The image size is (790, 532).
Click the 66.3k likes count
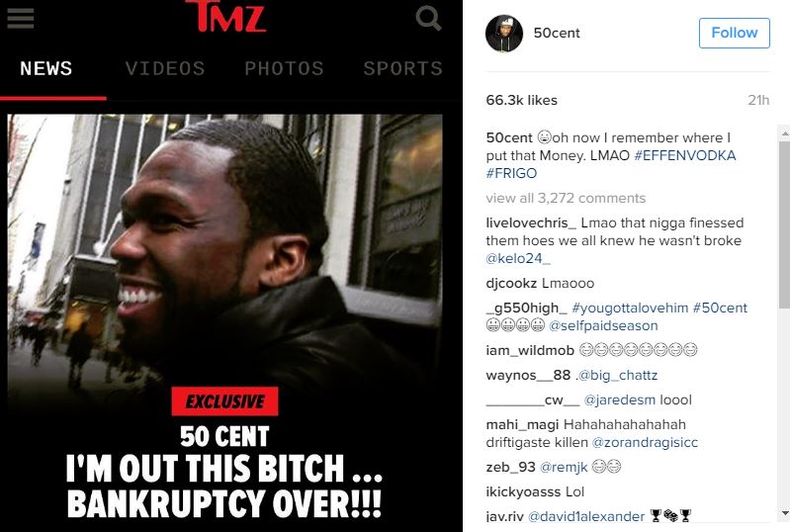click(521, 100)
